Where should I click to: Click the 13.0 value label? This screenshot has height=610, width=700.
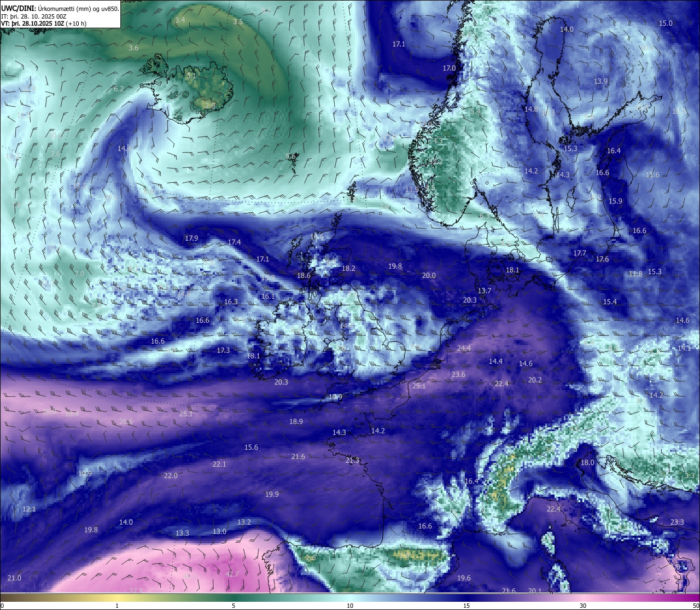point(219,532)
